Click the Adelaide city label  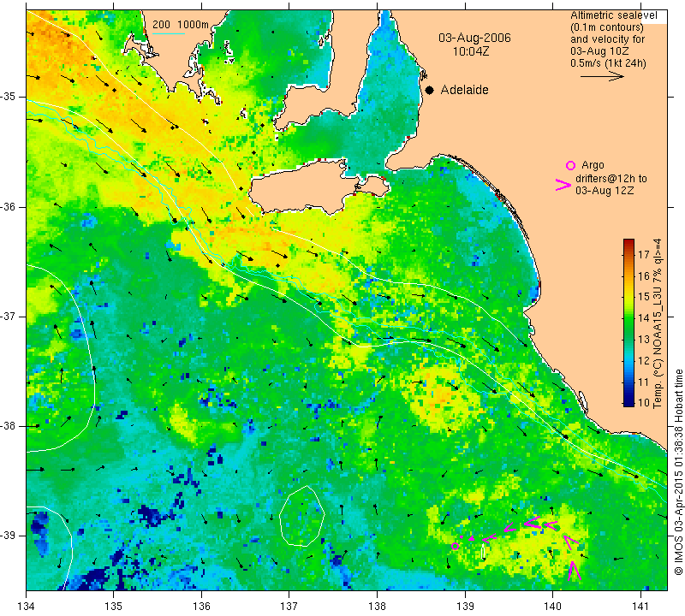(464, 90)
